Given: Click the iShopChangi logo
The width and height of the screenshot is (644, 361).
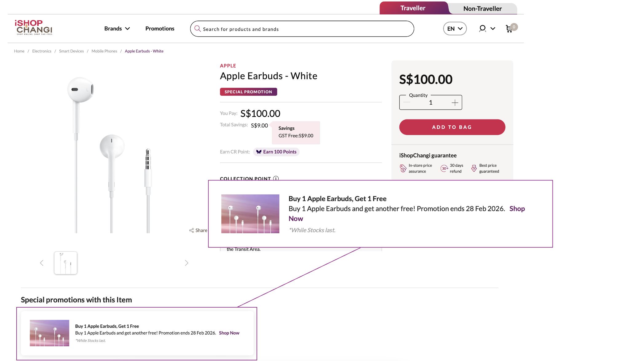Looking at the screenshot, I should (34, 27).
